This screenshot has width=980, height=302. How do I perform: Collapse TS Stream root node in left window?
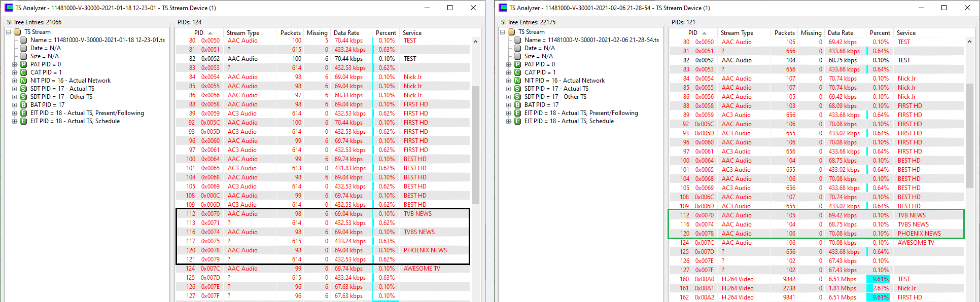(x=9, y=32)
